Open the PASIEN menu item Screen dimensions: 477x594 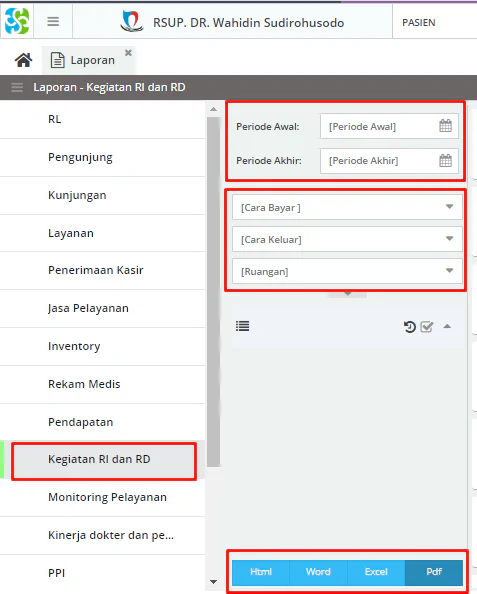point(419,23)
